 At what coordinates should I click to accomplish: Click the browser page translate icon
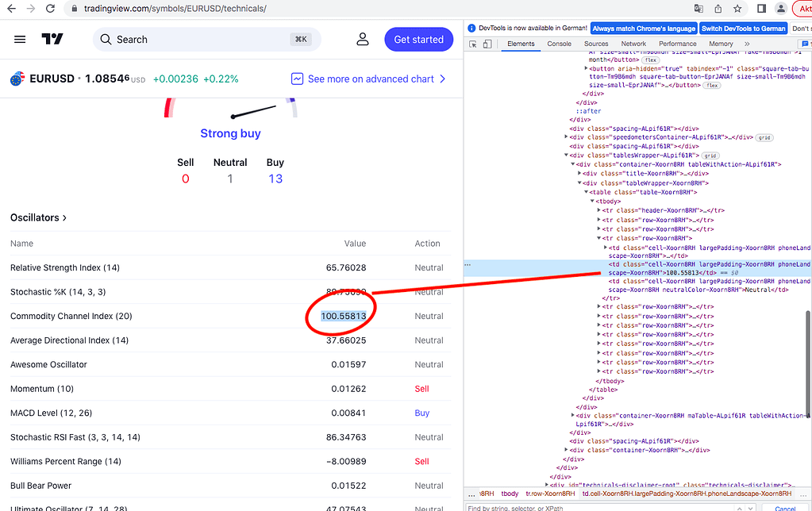[x=700, y=7]
